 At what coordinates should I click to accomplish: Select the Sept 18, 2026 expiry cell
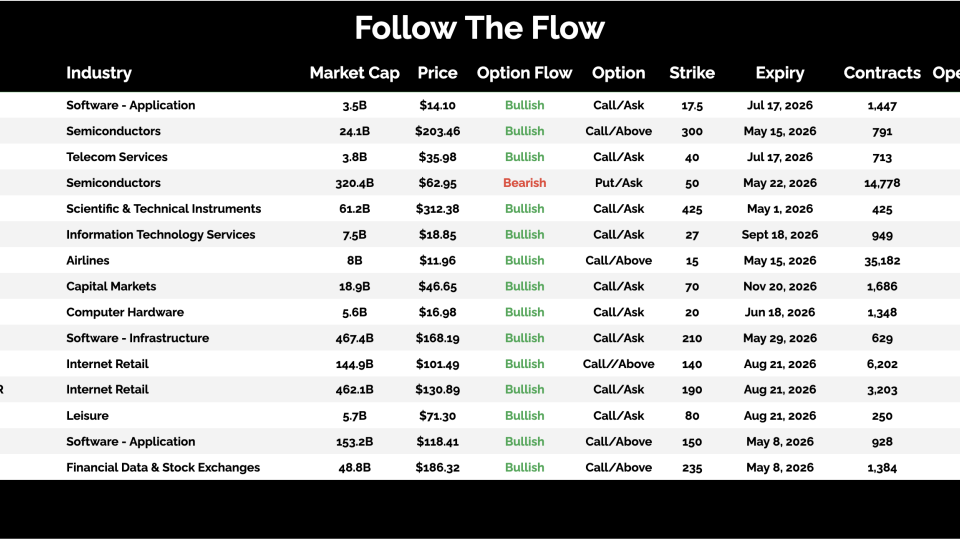click(780, 235)
